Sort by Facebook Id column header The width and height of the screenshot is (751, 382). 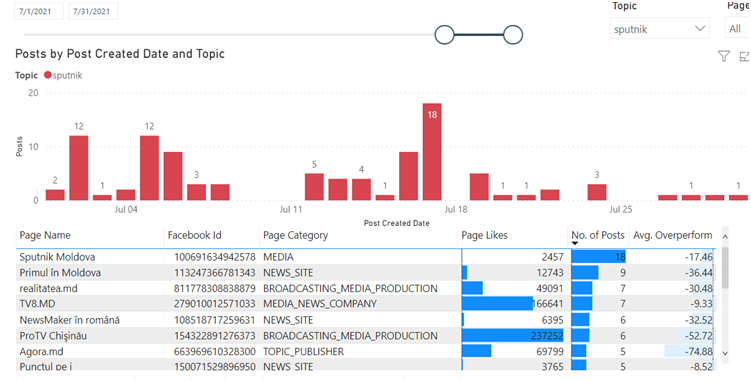194,235
